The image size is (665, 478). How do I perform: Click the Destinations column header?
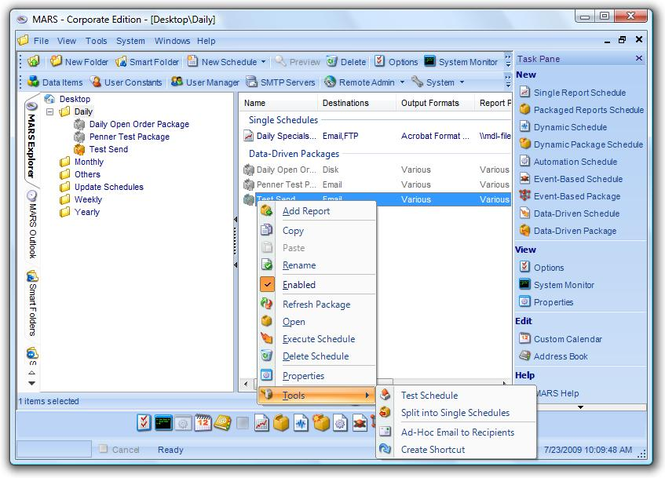(x=356, y=103)
